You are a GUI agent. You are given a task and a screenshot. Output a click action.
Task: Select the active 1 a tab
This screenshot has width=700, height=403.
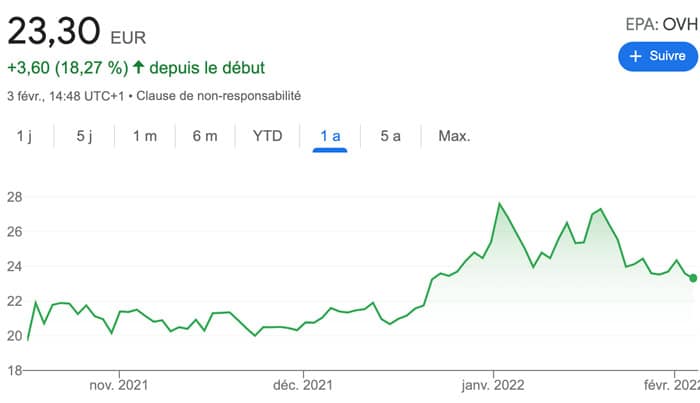coord(330,136)
